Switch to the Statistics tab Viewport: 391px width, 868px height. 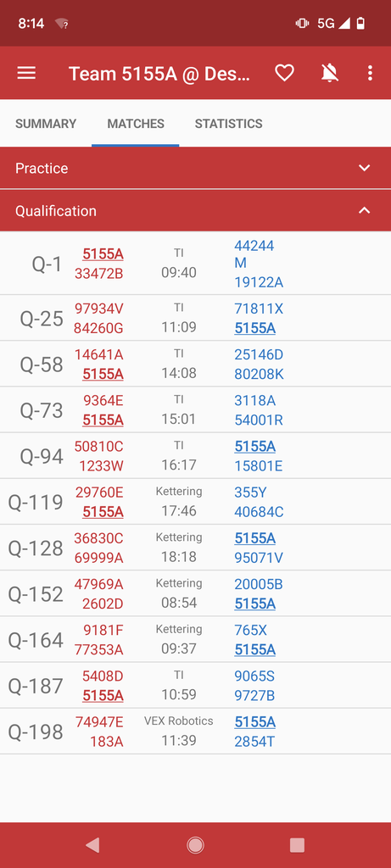[229, 124]
